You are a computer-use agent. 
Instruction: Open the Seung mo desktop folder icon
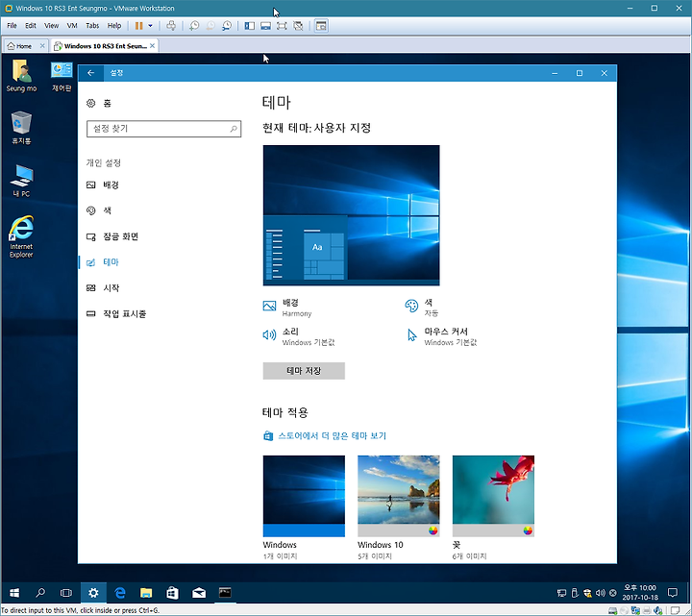pyautogui.click(x=21, y=76)
